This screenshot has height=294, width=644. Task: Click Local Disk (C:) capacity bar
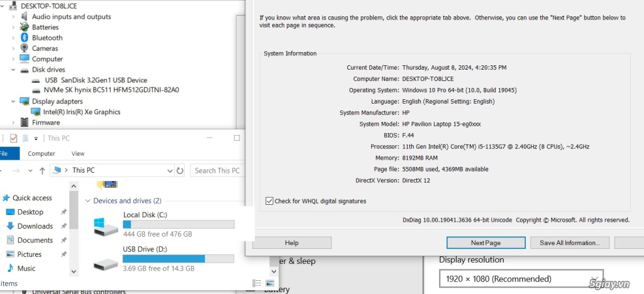[x=179, y=224]
